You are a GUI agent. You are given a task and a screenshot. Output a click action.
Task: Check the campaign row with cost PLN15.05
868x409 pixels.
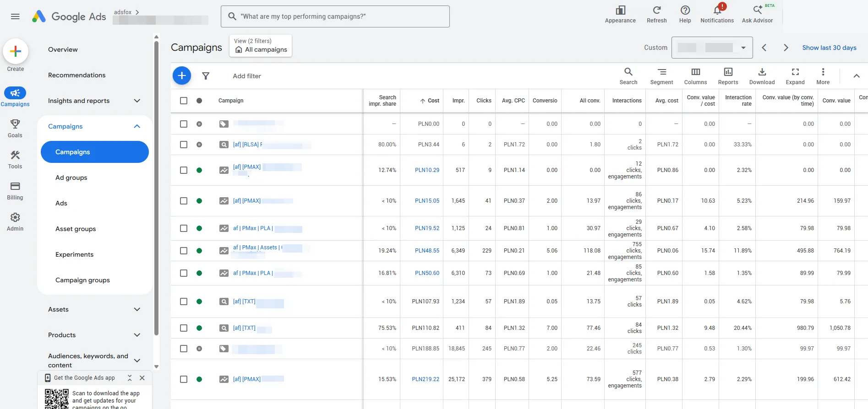click(184, 201)
